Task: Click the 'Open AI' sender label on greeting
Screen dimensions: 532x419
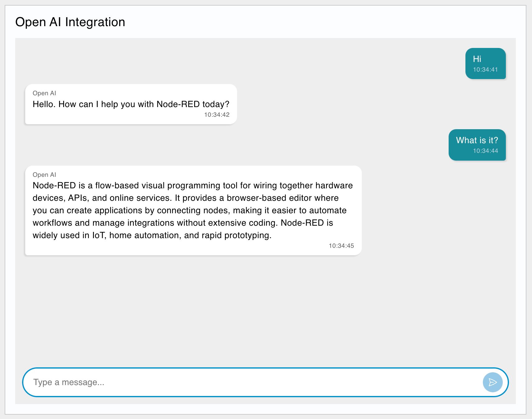Action: 44,93
